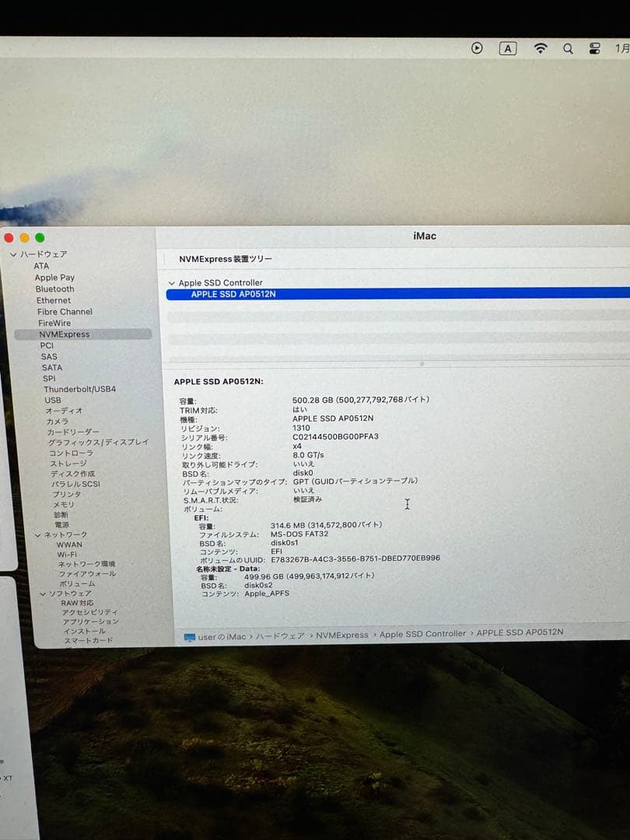The image size is (630, 840).
Task: Select USB in the hardware sidebar
Action: 53,400
